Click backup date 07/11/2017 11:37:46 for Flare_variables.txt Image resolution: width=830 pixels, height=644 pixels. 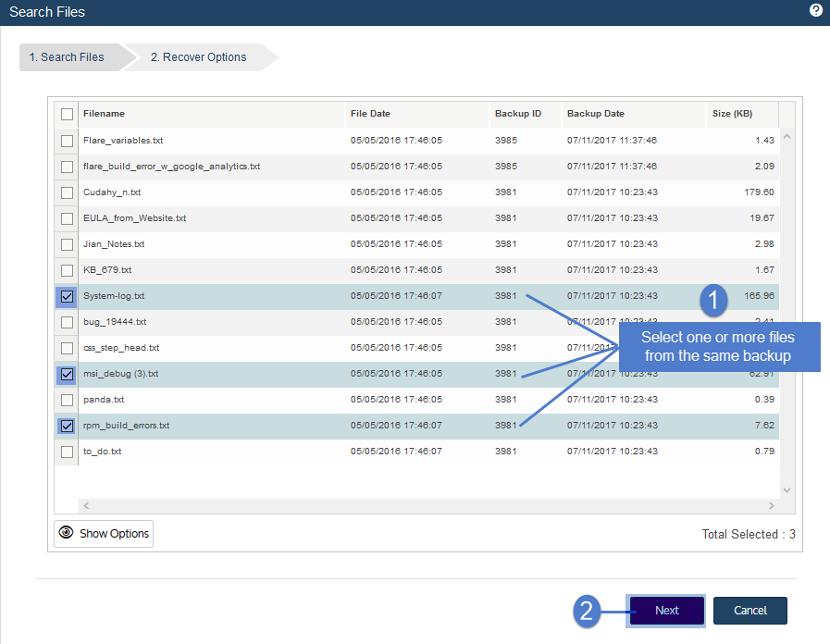612,141
